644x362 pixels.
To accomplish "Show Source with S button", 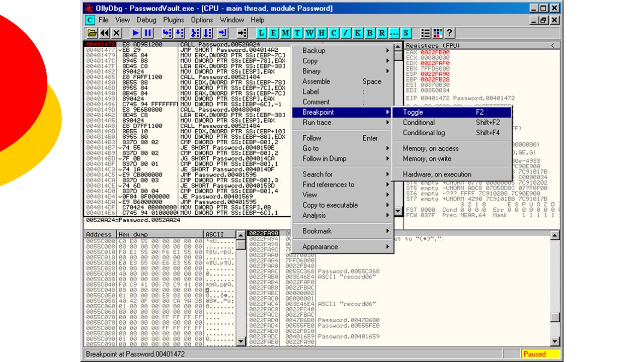I will tap(406, 33).
